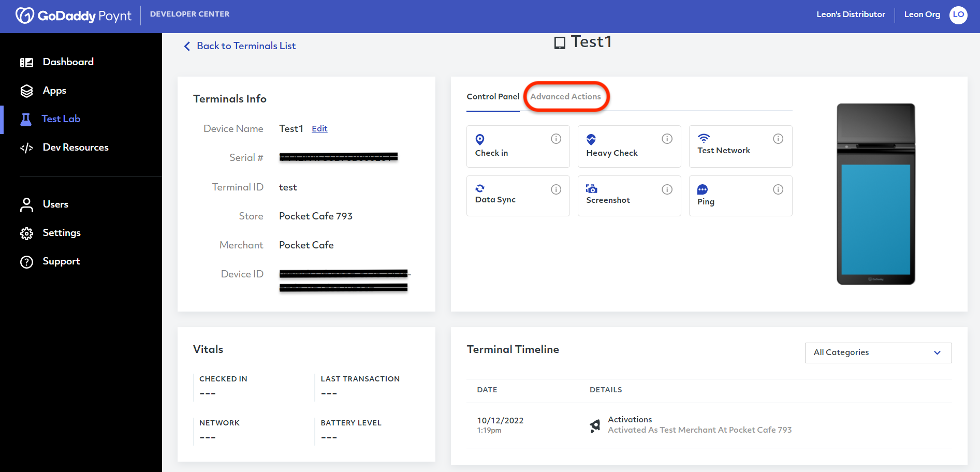Image resolution: width=980 pixels, height=472 pixels.
Task: Show info for Heavy Check action
Action: click(x=667, y=139)
